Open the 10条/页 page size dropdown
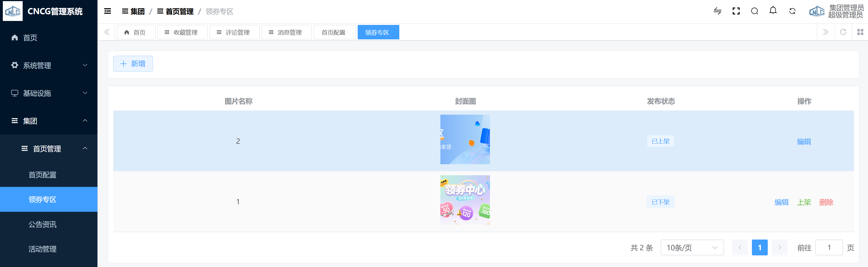The image size is (868, 267). click(692, 247)
